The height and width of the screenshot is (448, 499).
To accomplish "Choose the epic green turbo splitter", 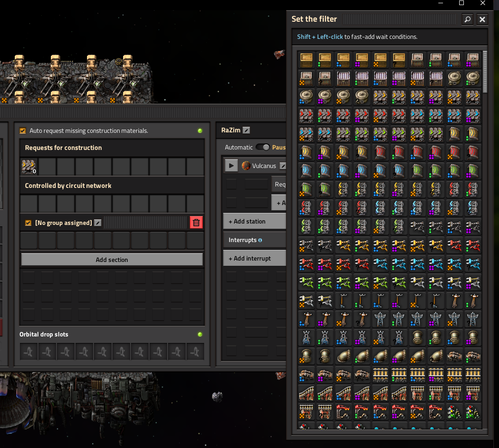I will [362, 226].
